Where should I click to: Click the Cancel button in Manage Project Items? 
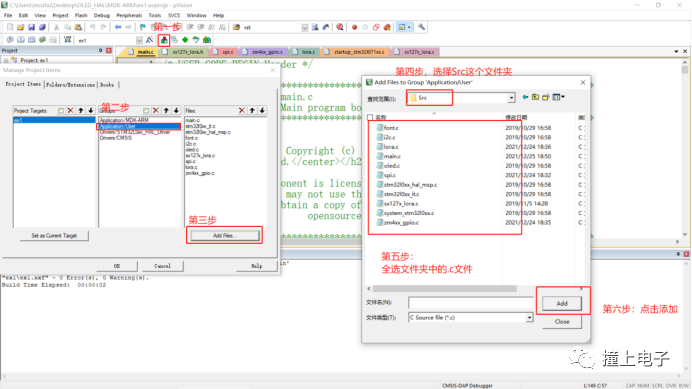click(162, 266)
